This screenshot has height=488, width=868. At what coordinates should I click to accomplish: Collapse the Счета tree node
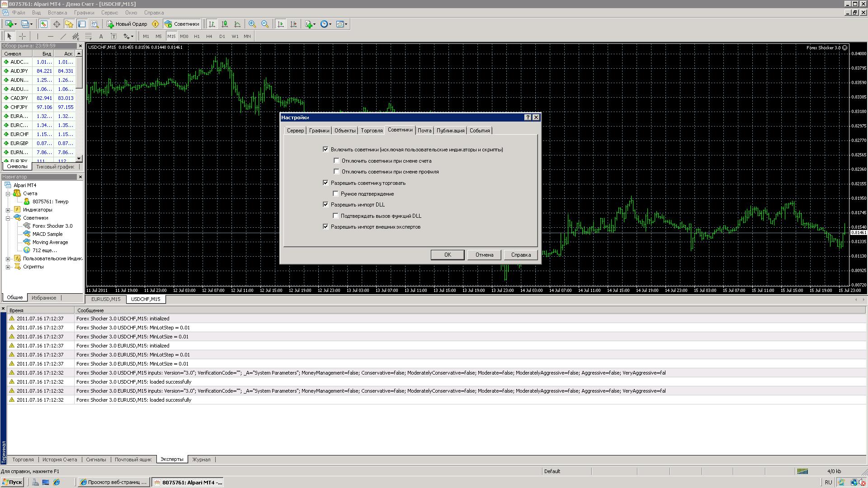tap(8, 193)
